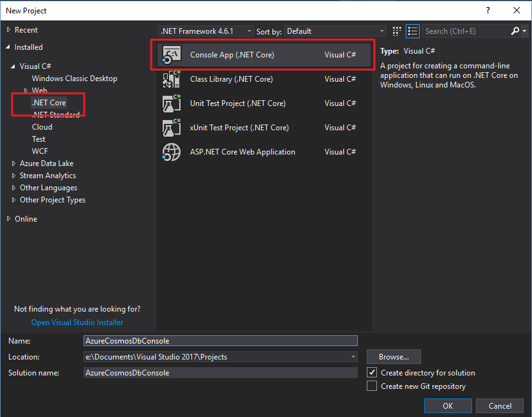Expand the Stream Analytics node
532x417 pixels.
click(13, 176)
